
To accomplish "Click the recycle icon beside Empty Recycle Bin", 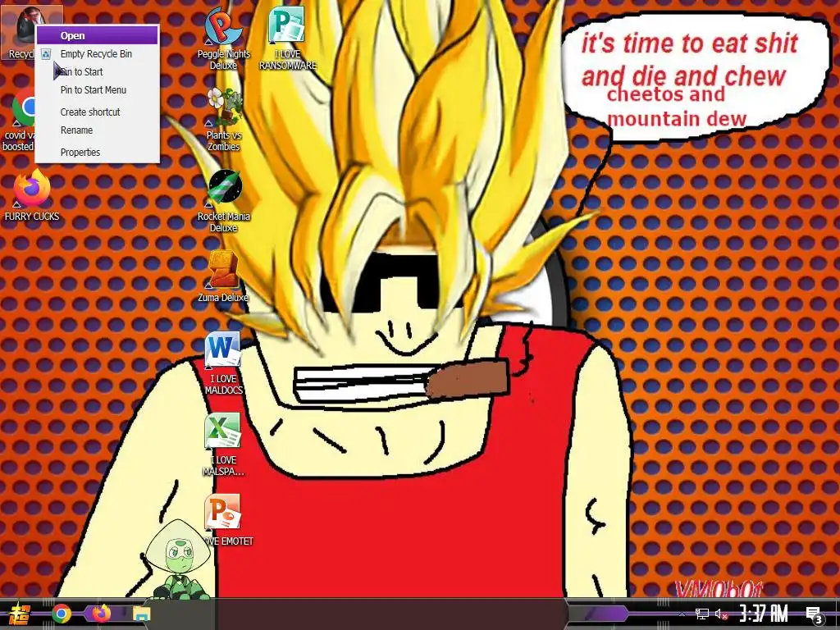I will click(x=47, y=53).
